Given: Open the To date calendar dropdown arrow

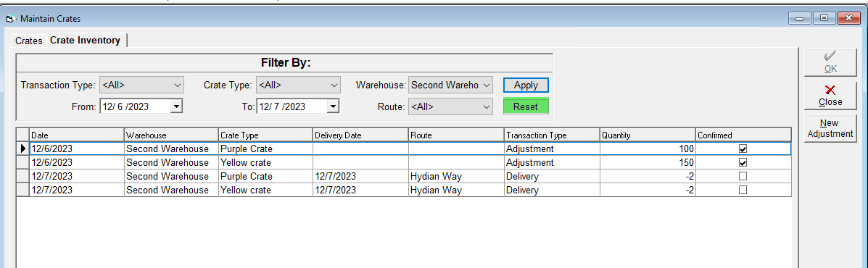Looking at the screenshot, I should click(333, 106).
